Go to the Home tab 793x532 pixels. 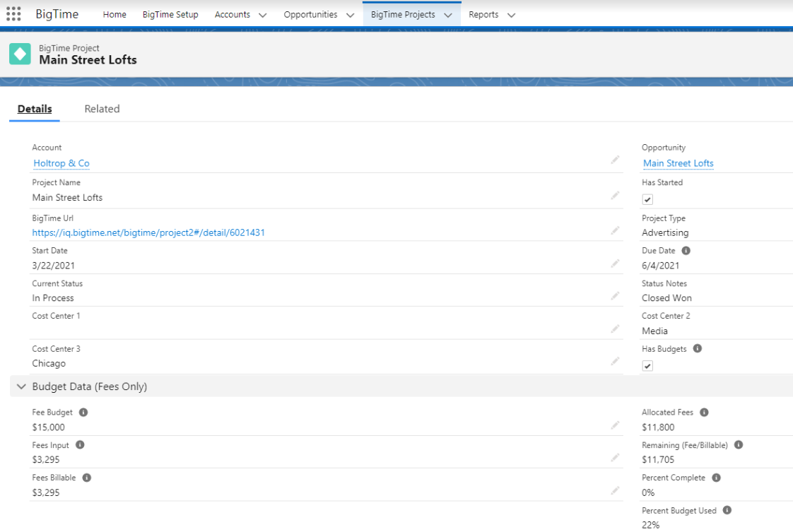click(x=114, y=15)
